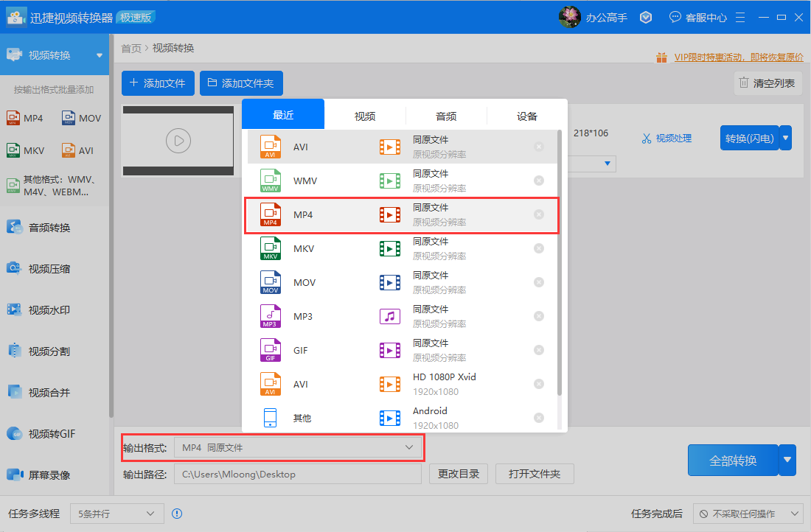This screenshot has height=532, width=811.
Task: Choose the MKV format icon in sidebar
Action: point(13,150)
